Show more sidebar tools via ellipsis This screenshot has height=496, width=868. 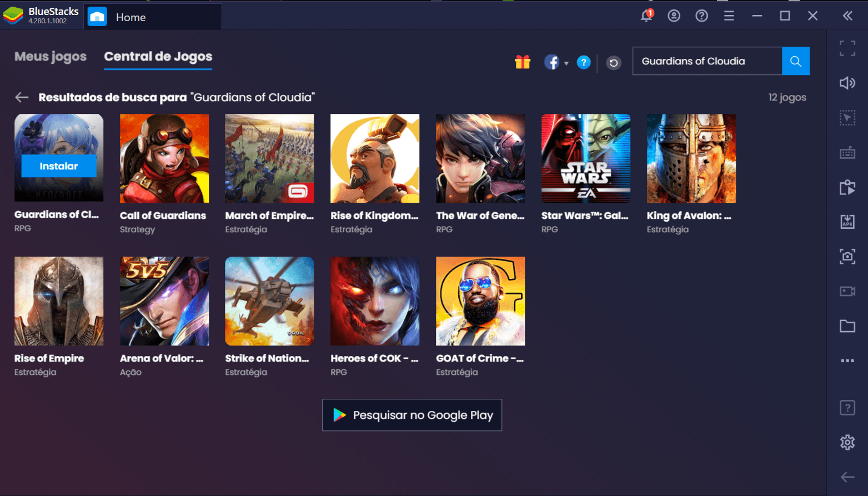pos(847,360)
